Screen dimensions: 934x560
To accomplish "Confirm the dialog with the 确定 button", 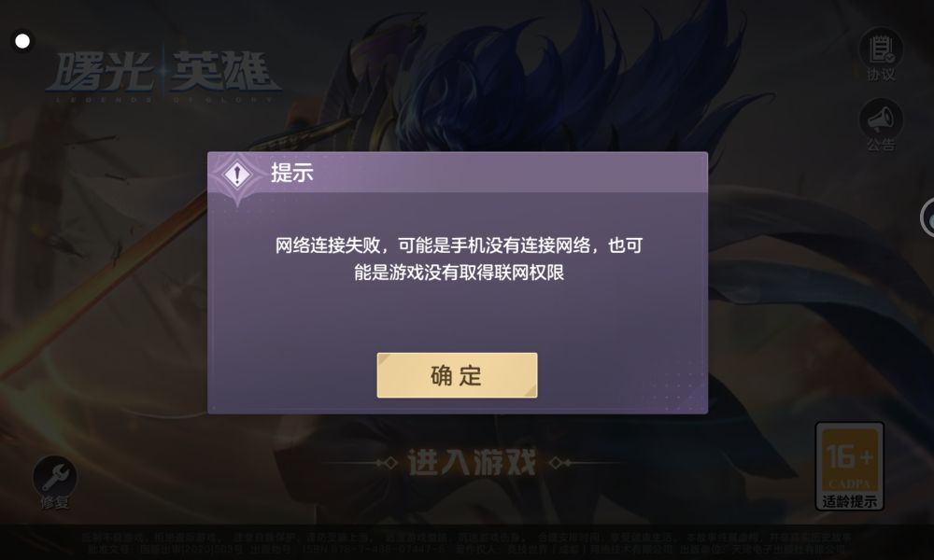I will (457, 375).
